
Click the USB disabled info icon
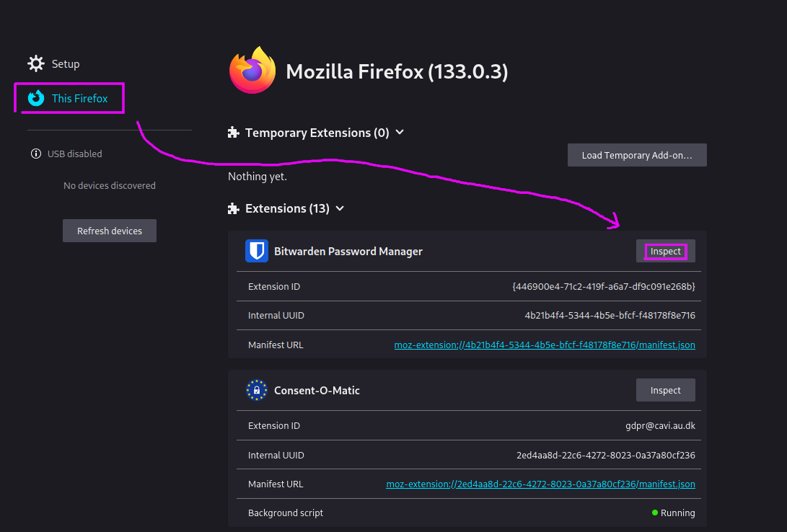36,154
